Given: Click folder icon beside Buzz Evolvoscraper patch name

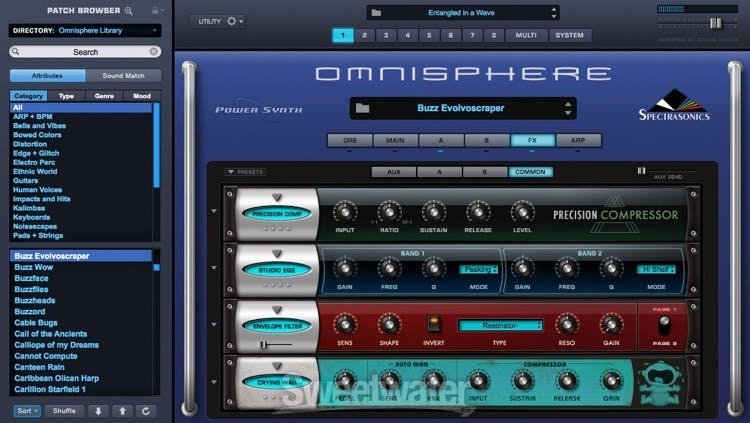Looking at the screenshot, I should click(x=362, y=108).
